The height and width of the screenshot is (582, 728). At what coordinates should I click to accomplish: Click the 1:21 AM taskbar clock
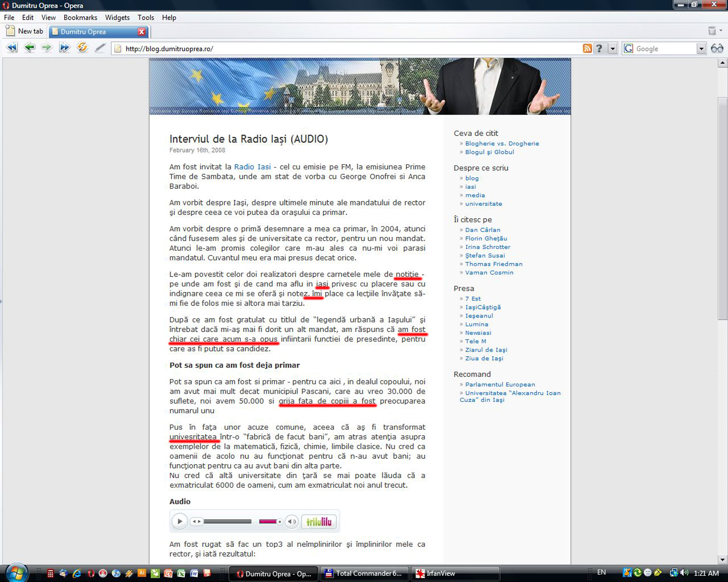click(706, 573)
